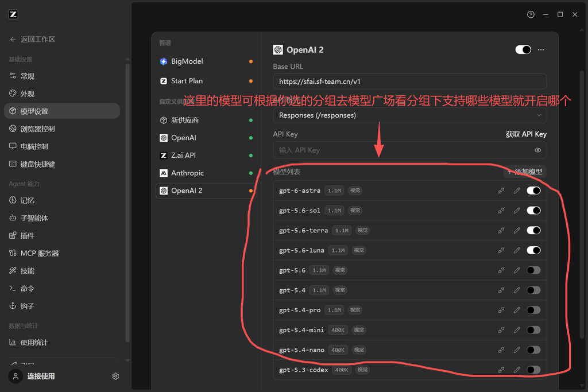Image resolution: width=588 pixels, height=392 pixels.
Task: Click test connection icon for gpt-6-astra
Action: point(501,191)
